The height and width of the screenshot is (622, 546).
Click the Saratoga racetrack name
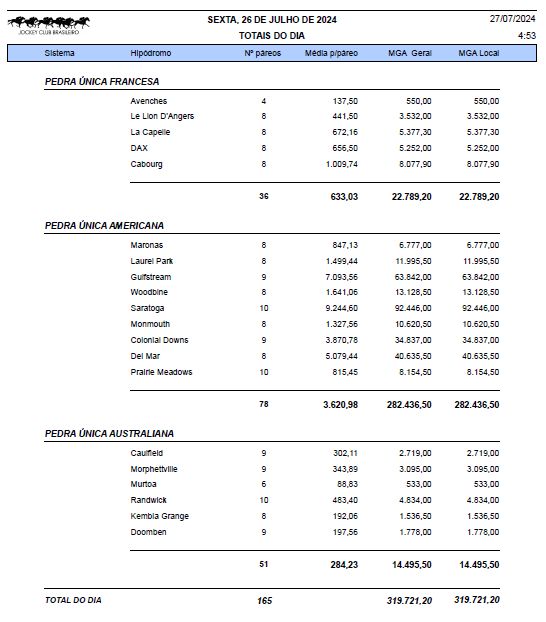coord(147,308)
